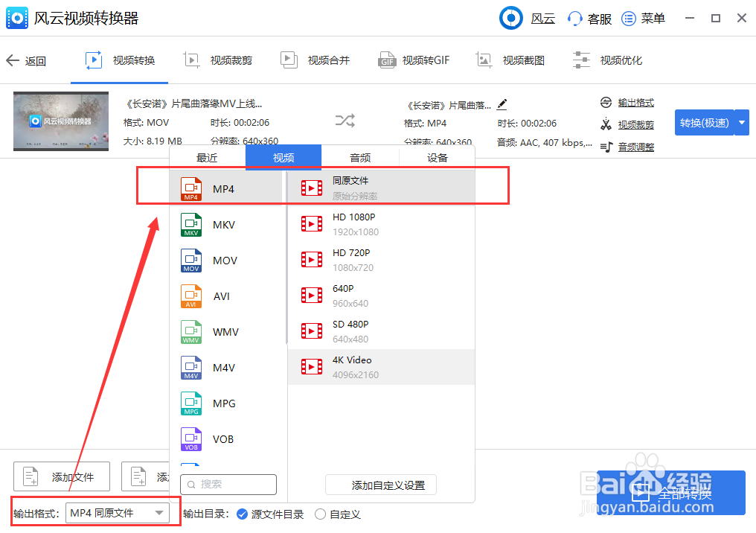Select the 最近 format tab
The width and height of the screenshot is (756, 533).
pyautogui.click(x=208, y=158)
